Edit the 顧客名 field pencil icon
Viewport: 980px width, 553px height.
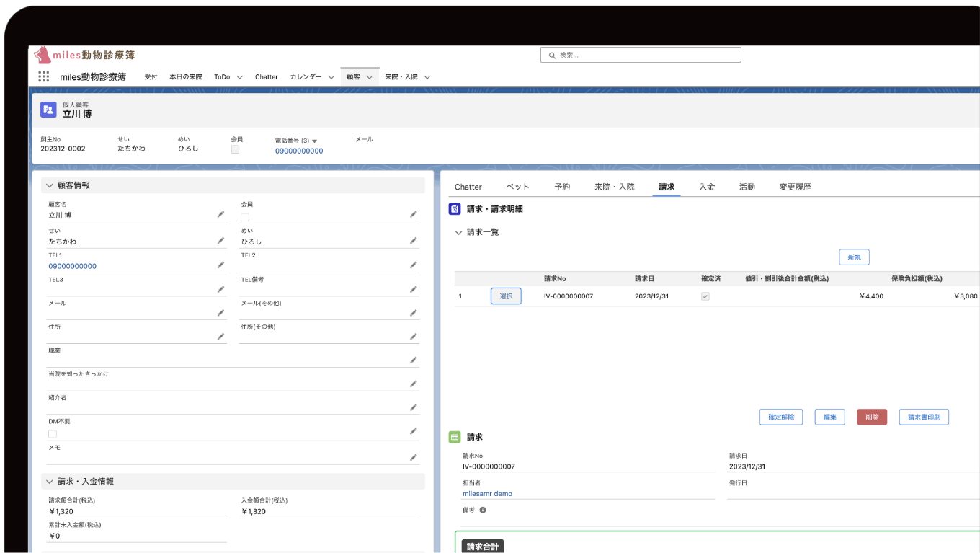coord(220,214)
